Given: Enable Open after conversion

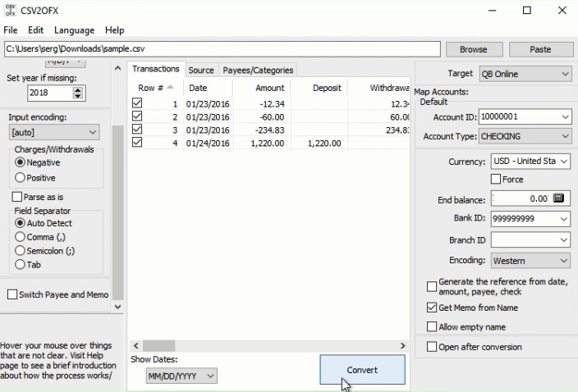Looking at the screenshot, I should [432, 347].
